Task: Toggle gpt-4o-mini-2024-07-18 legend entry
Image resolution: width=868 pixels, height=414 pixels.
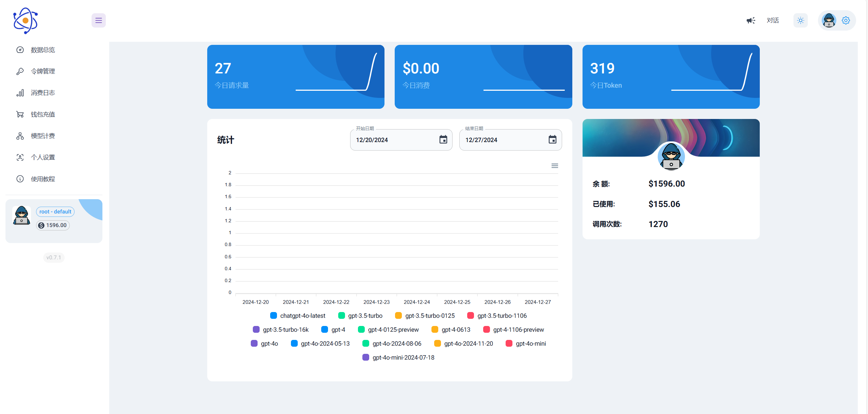Action: coord(398,358)
